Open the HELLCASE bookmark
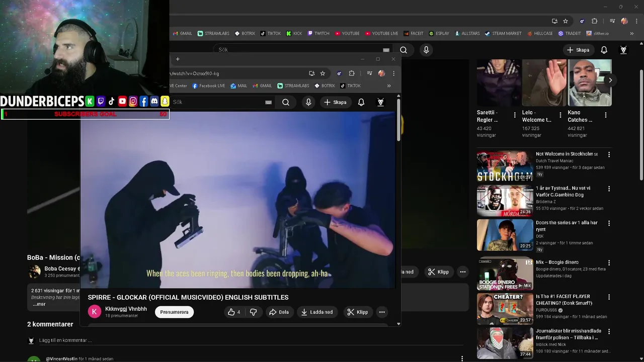644x362 pixels. coord(540,34)
